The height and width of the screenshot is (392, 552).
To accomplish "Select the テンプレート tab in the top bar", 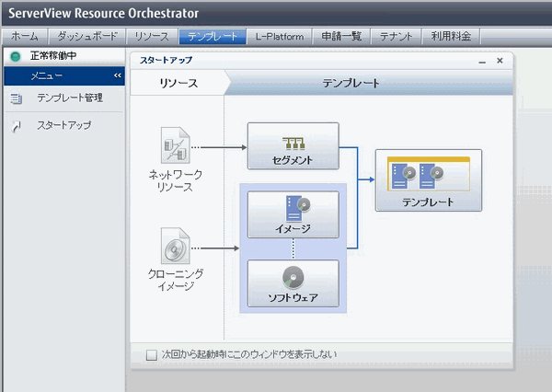I will (x=213, y=36).
